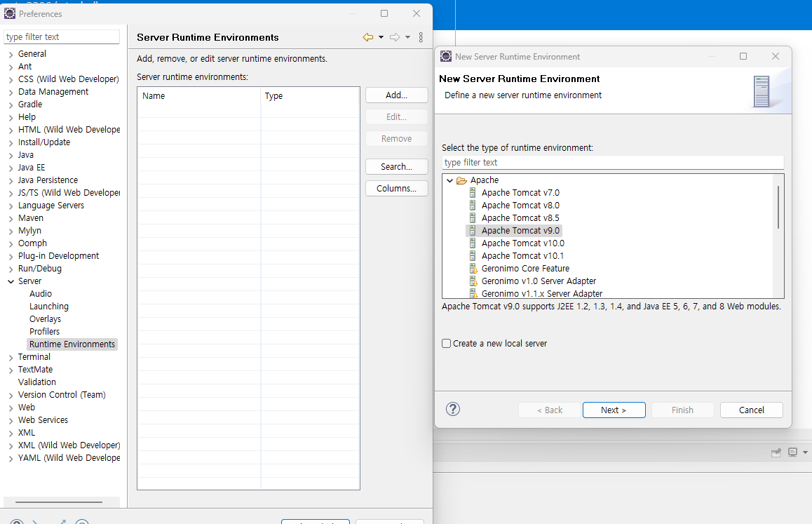Click the Preferences tree horizontal scrollbar
Screen dimensions: 812x524
58,502
